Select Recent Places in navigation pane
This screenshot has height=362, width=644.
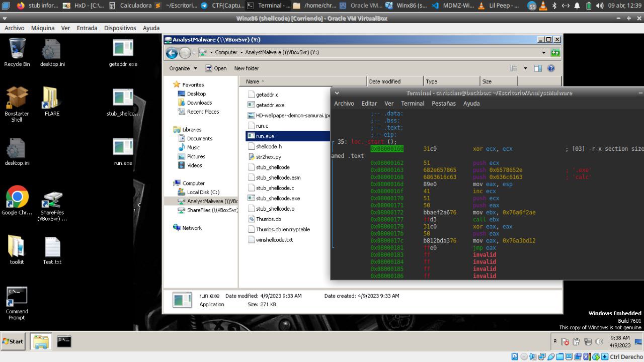(203, 112)
